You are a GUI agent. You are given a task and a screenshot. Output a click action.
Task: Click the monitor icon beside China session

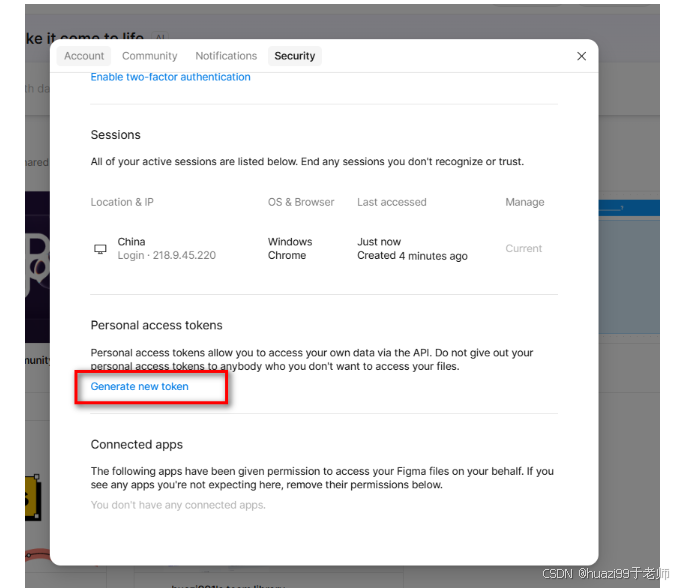coord(100,249)
